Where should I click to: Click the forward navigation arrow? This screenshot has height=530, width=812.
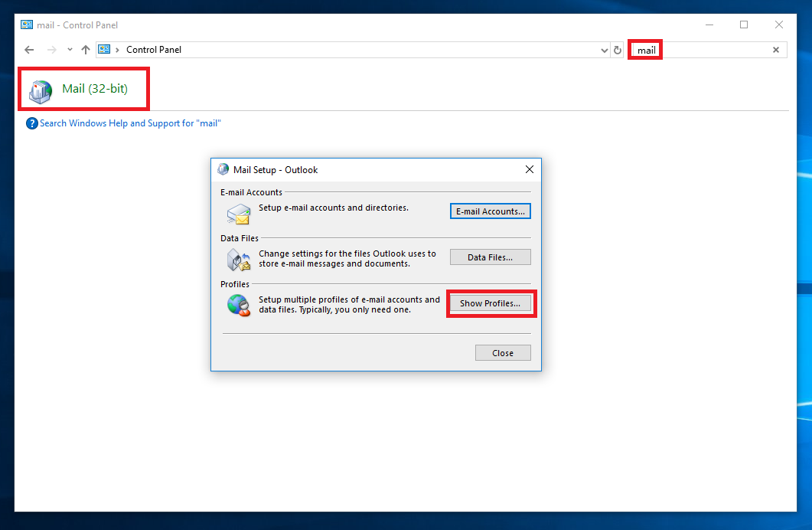coord(51,50)
